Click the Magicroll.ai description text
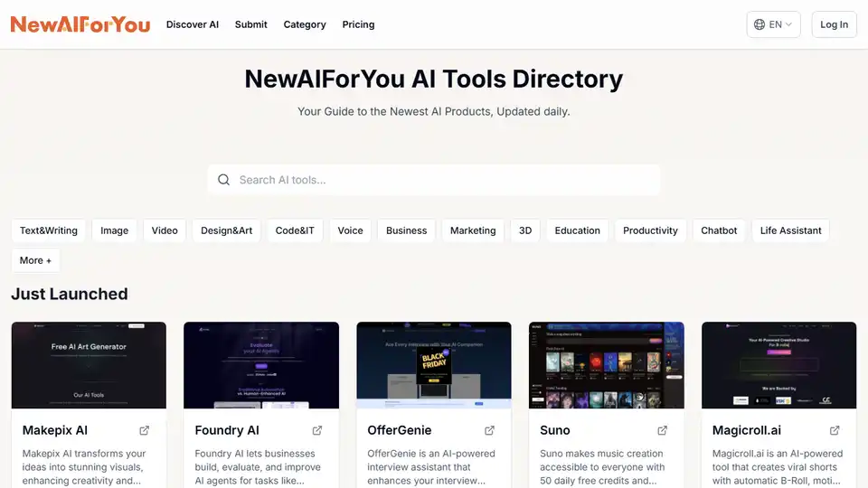 click(778, 467)
